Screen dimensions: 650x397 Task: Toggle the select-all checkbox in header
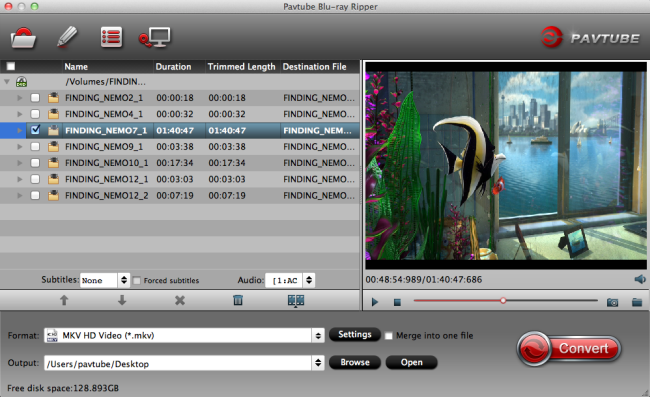(11, 66)
